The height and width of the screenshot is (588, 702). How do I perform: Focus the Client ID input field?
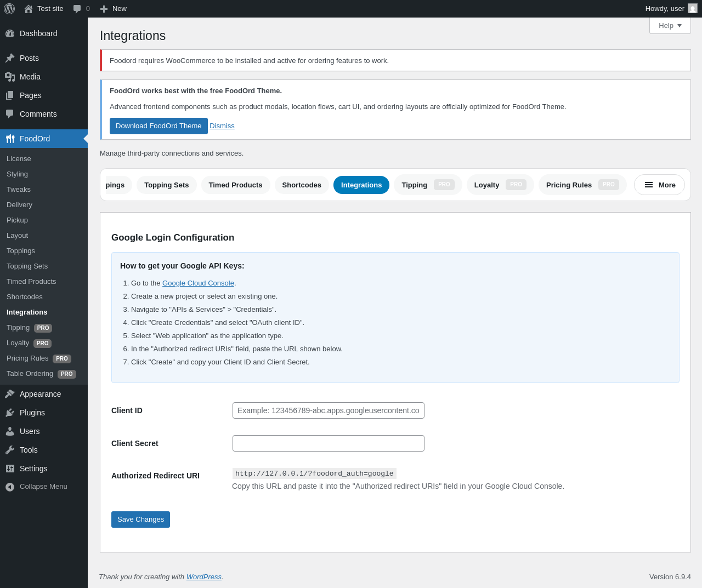click(x=328, y=410)
